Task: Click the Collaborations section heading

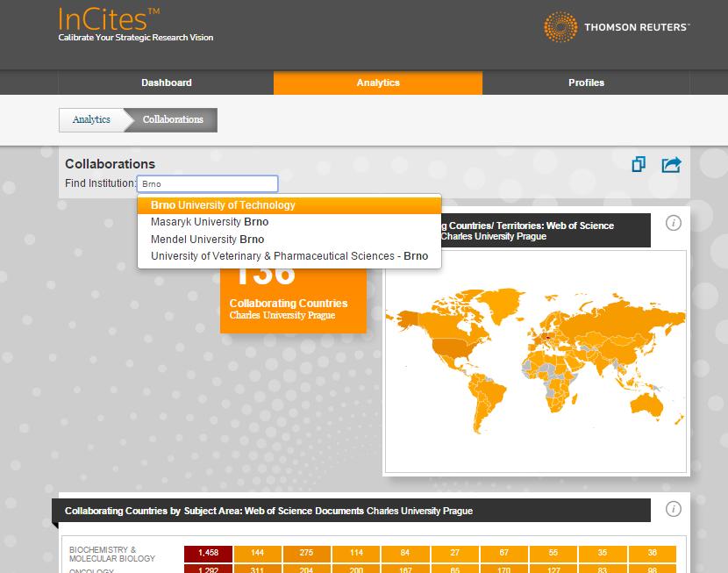Action: 110,164
